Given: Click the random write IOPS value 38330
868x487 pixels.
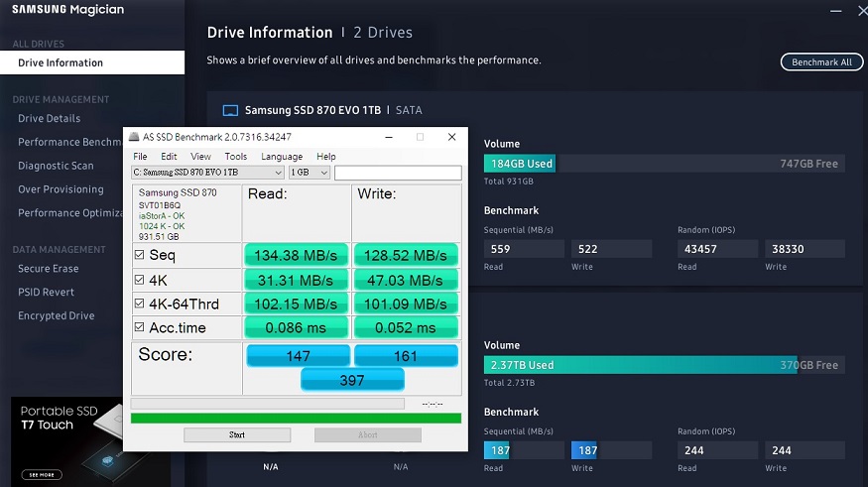Looking at the screenshot, I should (x=805, y=249).
